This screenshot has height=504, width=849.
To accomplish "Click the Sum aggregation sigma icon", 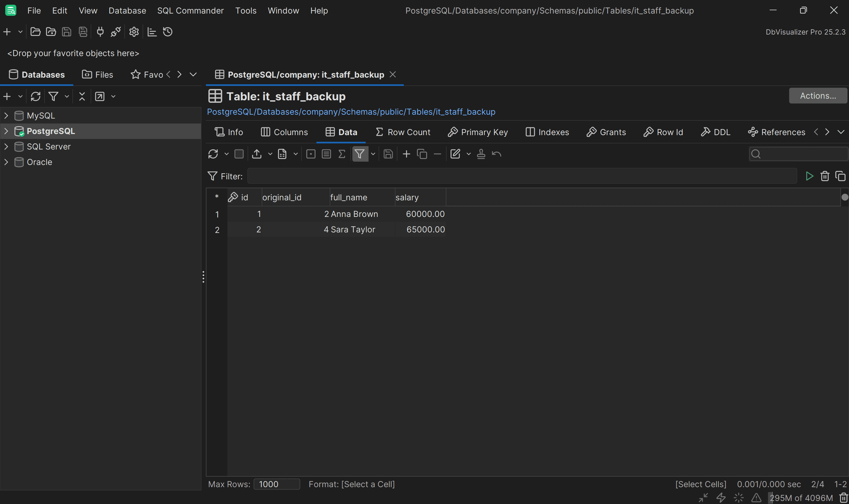I will click(342, 154).
